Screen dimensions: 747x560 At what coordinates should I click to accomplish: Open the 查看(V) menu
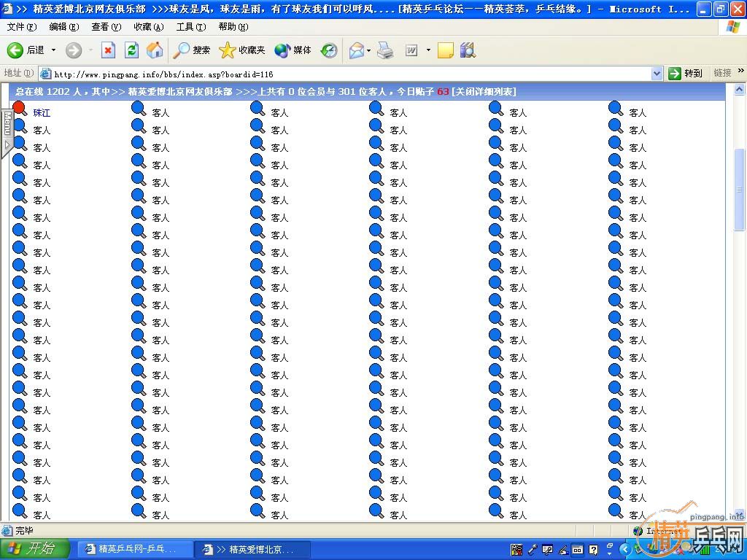tap(107, 27)
